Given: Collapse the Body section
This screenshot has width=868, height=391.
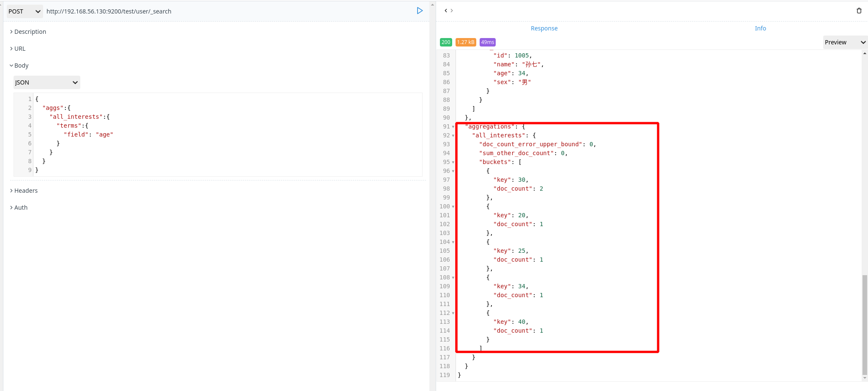Looking at the screenshot, I should coord(19,65).
